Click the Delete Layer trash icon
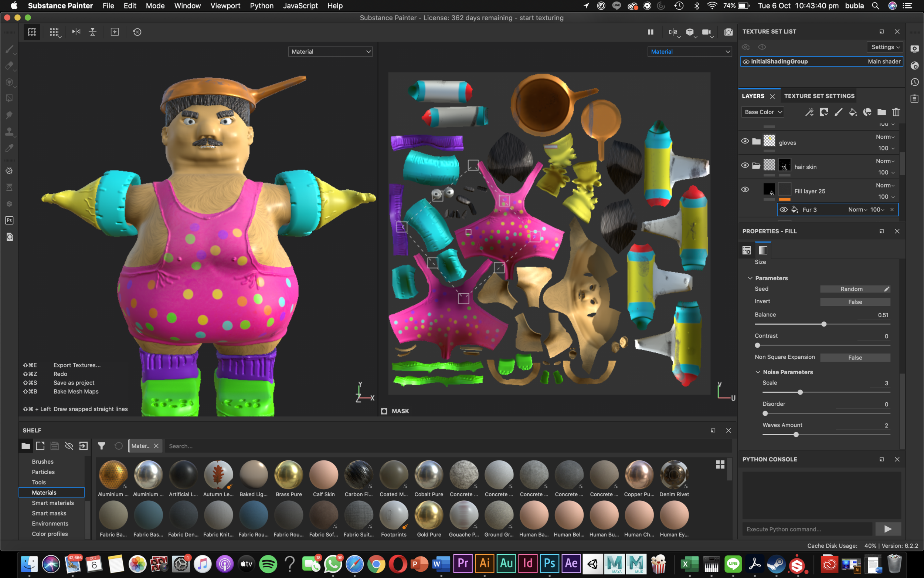Image resolution: width=924 pixels, height=578 pixels. pos(896,112)
